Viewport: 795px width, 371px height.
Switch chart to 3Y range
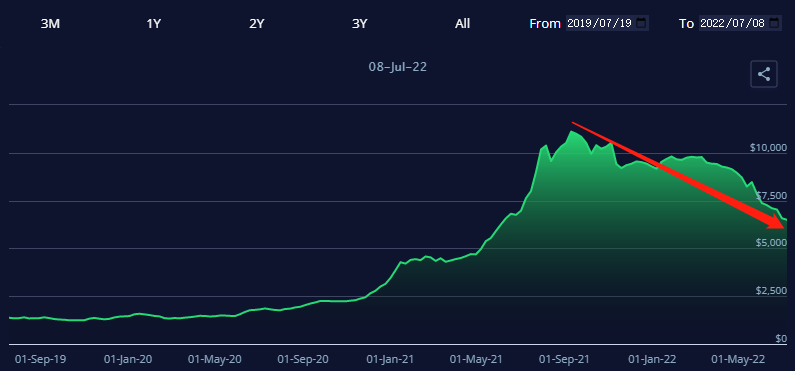[359, 24]
